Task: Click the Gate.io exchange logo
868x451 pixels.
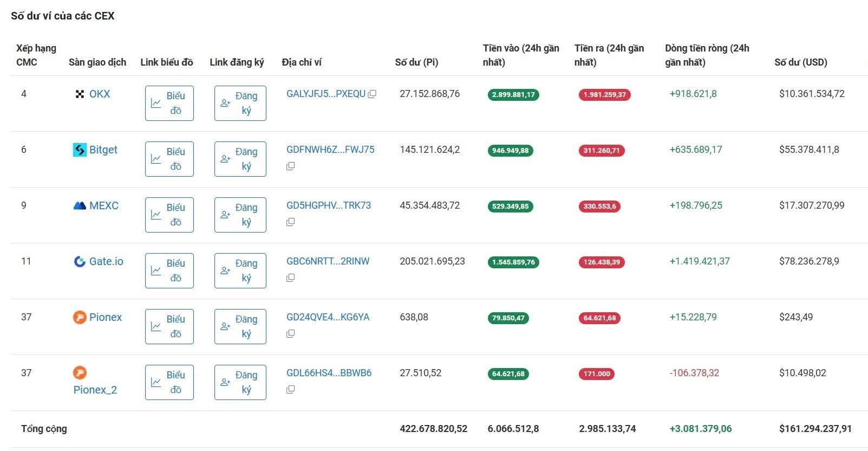Action: coord(80,261)
